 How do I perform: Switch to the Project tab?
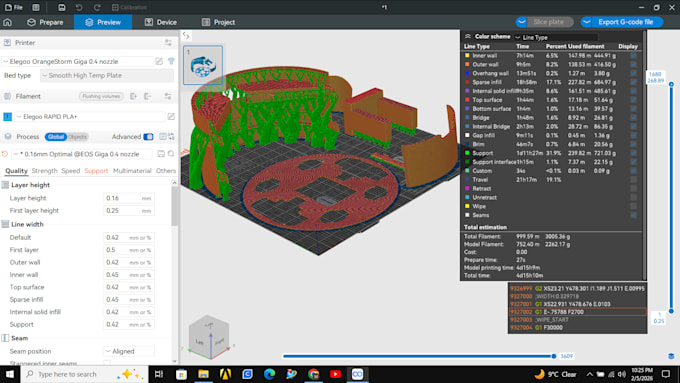click(x=219, y=22)
